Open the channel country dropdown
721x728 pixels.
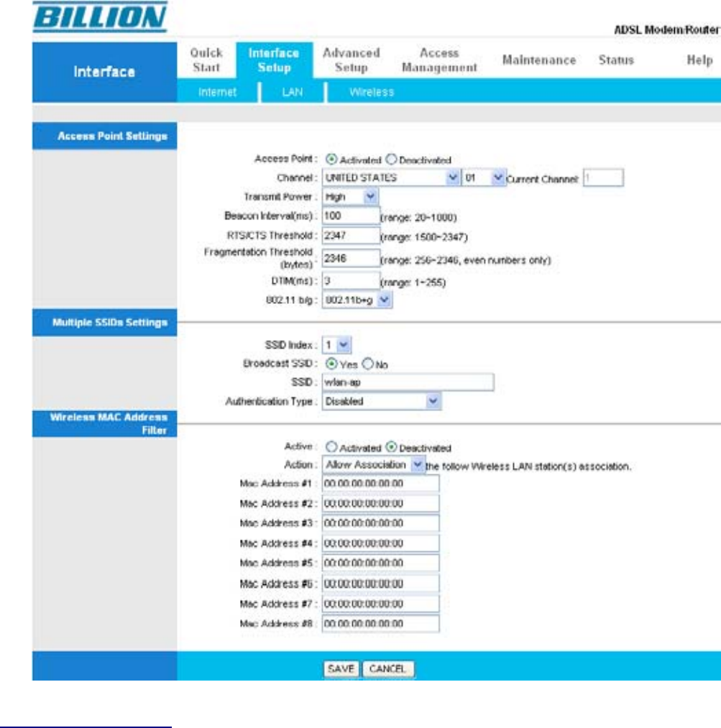coord(391,178)
